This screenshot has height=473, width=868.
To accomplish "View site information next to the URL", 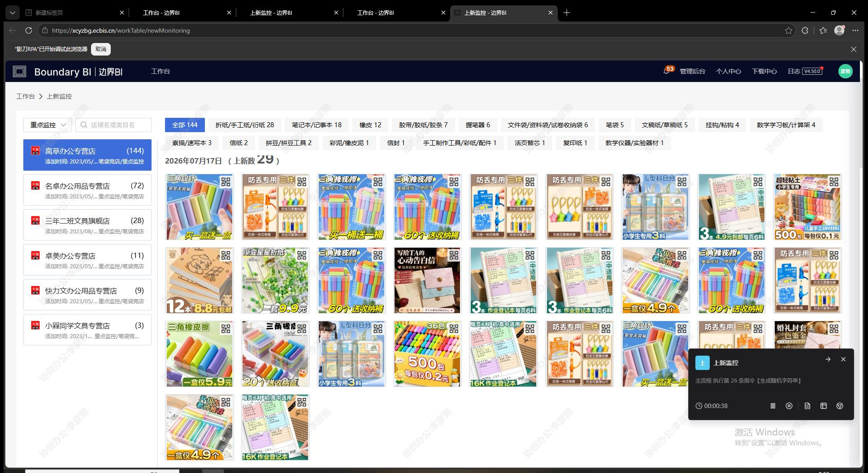I will (44, 30).
